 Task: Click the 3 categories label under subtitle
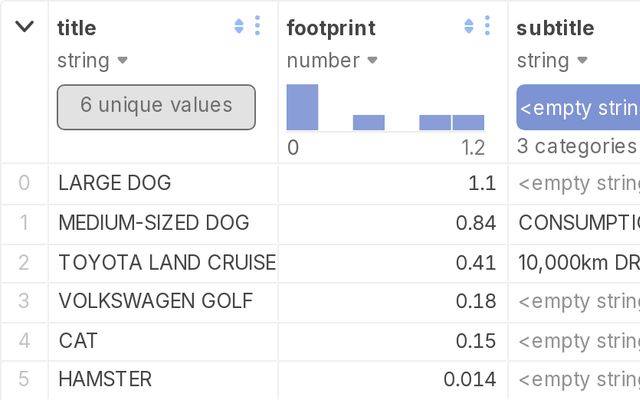577,147
